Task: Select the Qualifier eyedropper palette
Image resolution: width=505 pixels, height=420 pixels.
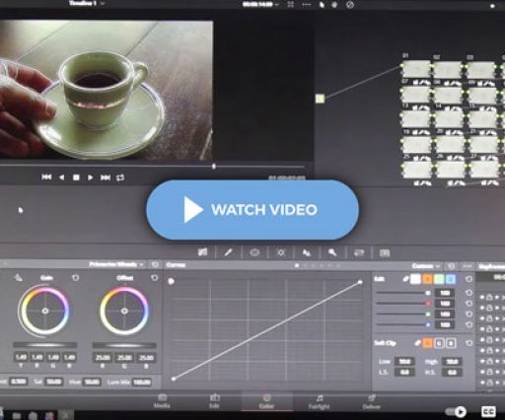Action: (x=228, y=252)
